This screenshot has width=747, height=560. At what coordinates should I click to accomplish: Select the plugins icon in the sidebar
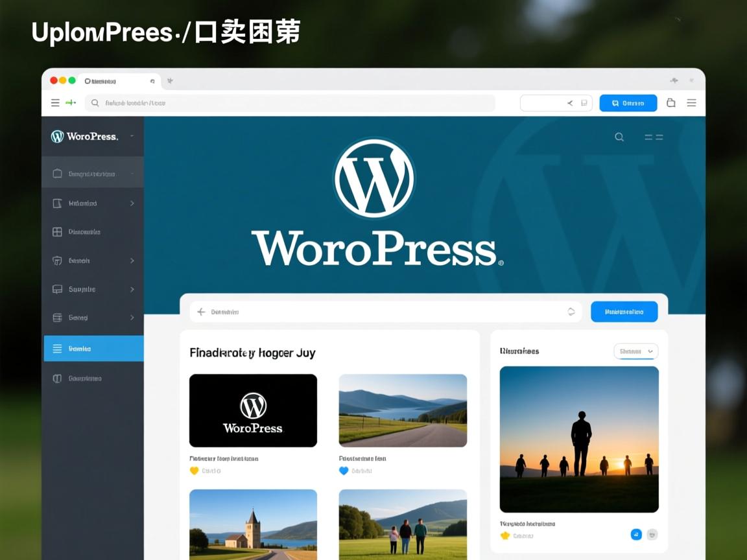(56, 261)
